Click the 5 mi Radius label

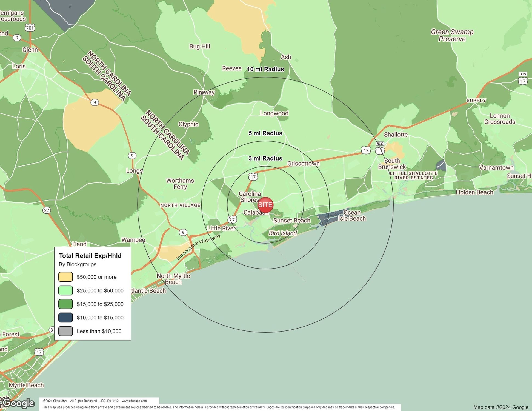pos(265,133)
